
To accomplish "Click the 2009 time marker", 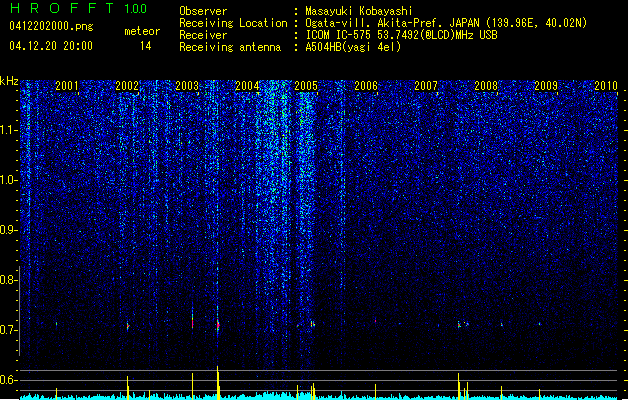I will (x=546, y=85).
